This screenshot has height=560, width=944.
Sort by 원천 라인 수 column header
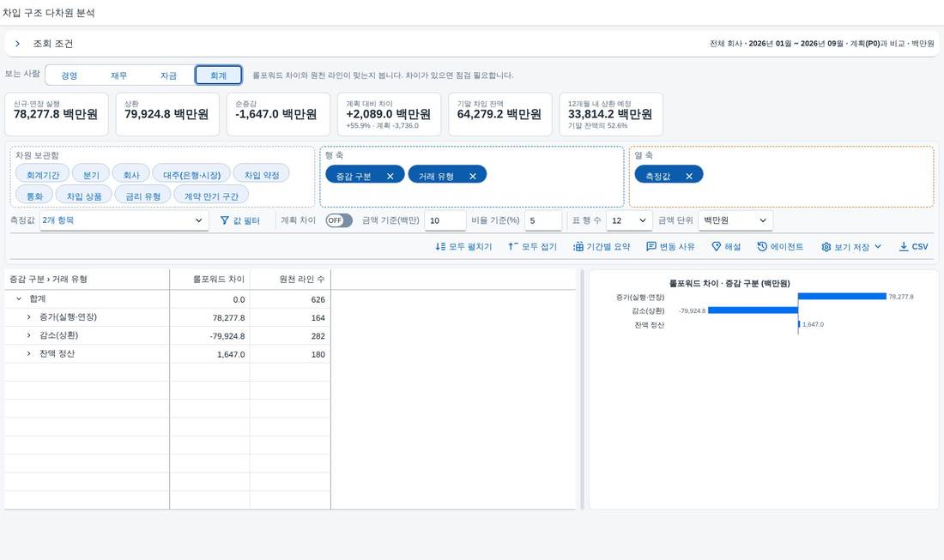290,279
